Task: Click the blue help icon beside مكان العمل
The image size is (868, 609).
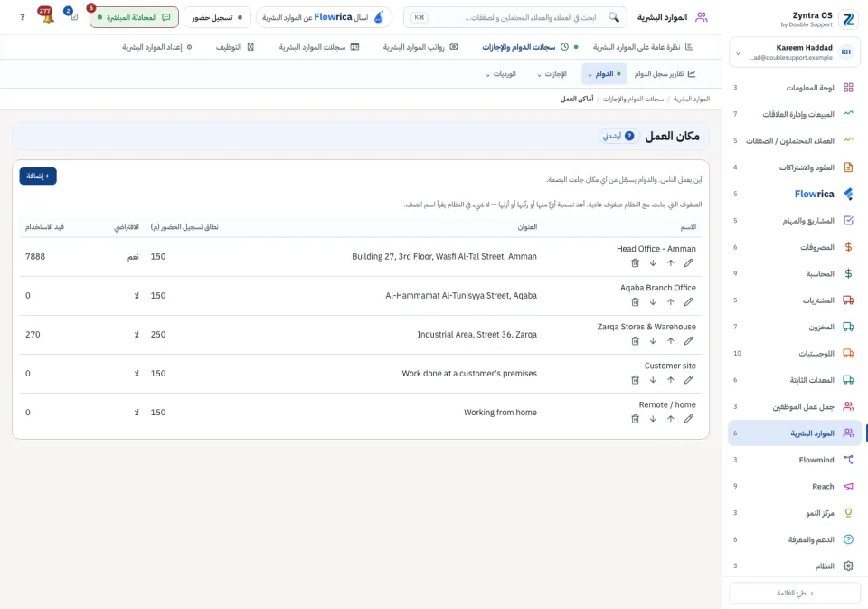Action: (629, 136)
